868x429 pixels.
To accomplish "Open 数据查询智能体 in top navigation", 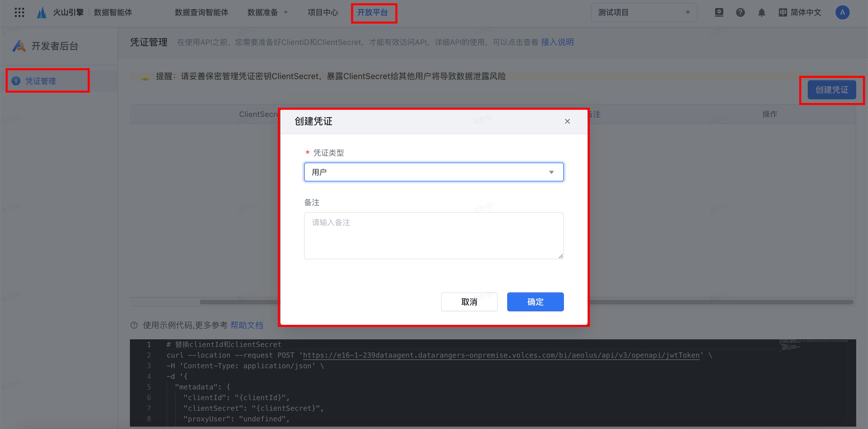I will pyautogui.click(x=201, y=12).
